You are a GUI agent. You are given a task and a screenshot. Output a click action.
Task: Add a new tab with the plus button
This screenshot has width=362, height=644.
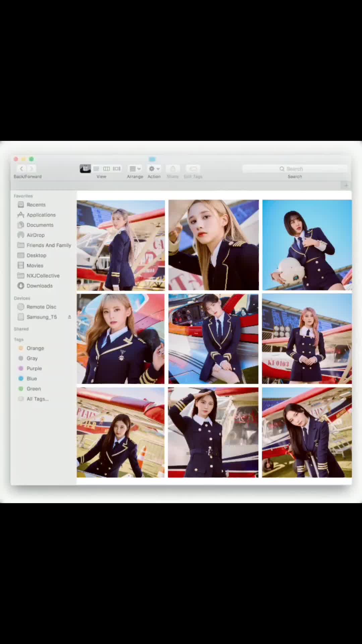coord(346,185)
